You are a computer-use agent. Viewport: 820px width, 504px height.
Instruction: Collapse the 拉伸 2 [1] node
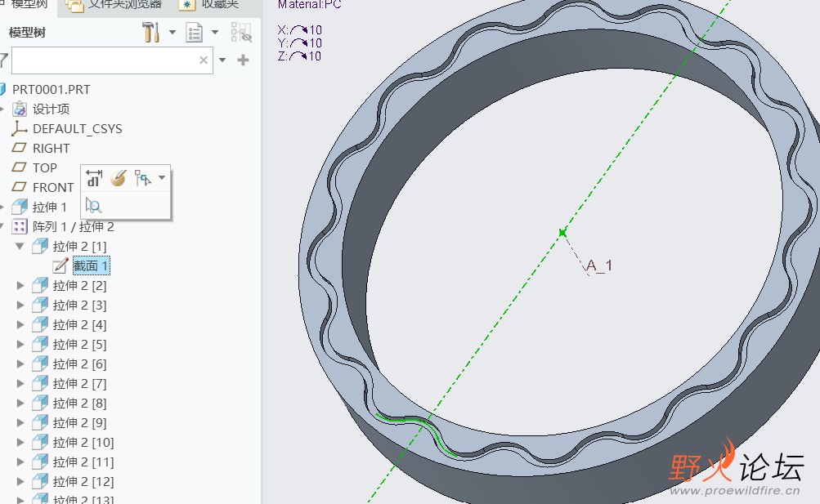pyautogui.click(x=20, y=246)
